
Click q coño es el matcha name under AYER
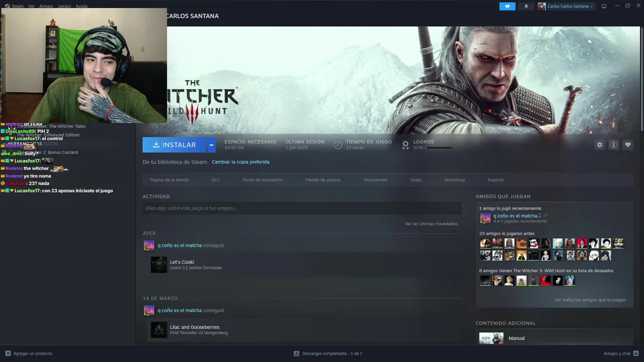click(180, 245)
